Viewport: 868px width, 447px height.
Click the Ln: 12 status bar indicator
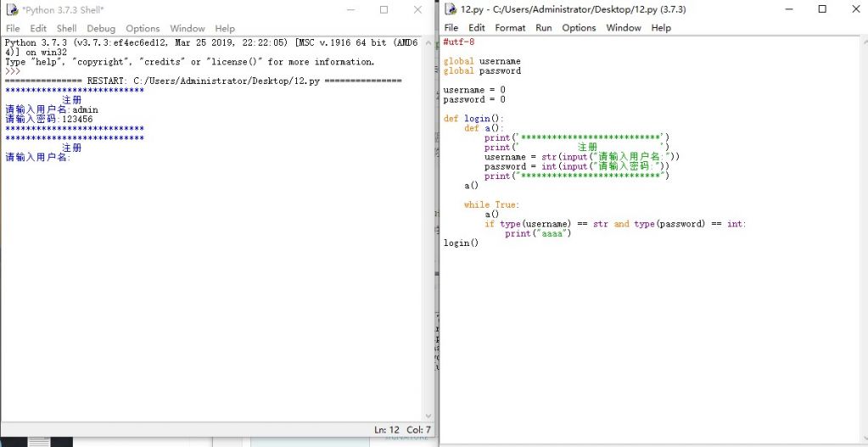pyautogui.click(x=387, y=430)
